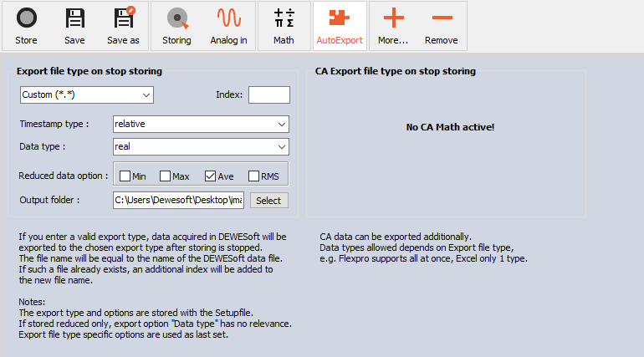Click the Select folder button
644x357 pixels.
pos(269,201)
